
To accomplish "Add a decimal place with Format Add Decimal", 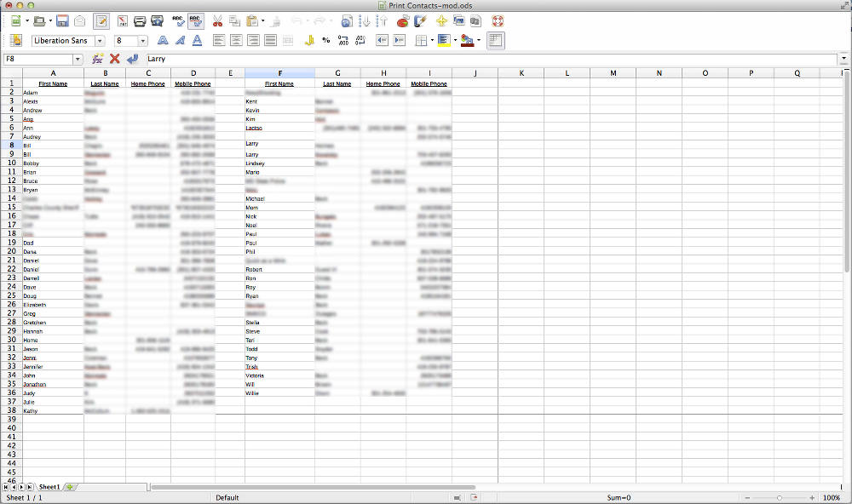I will tap(343, 40).
